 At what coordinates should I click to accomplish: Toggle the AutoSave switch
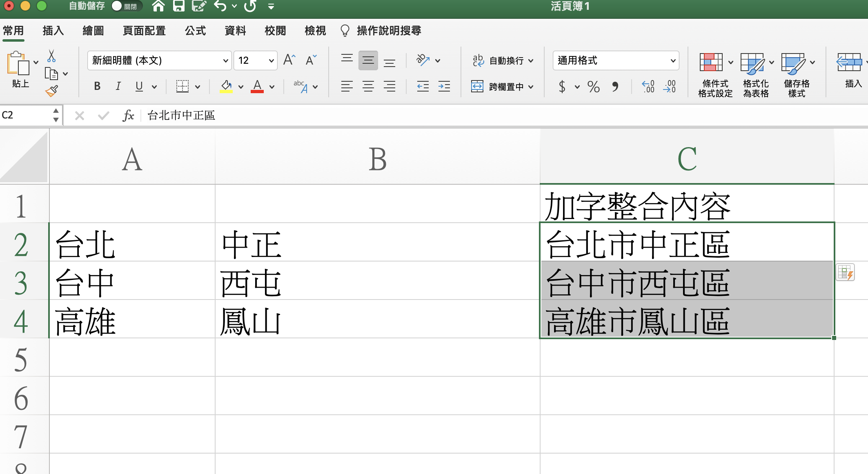pyautogui.click(x=126, y=6)
